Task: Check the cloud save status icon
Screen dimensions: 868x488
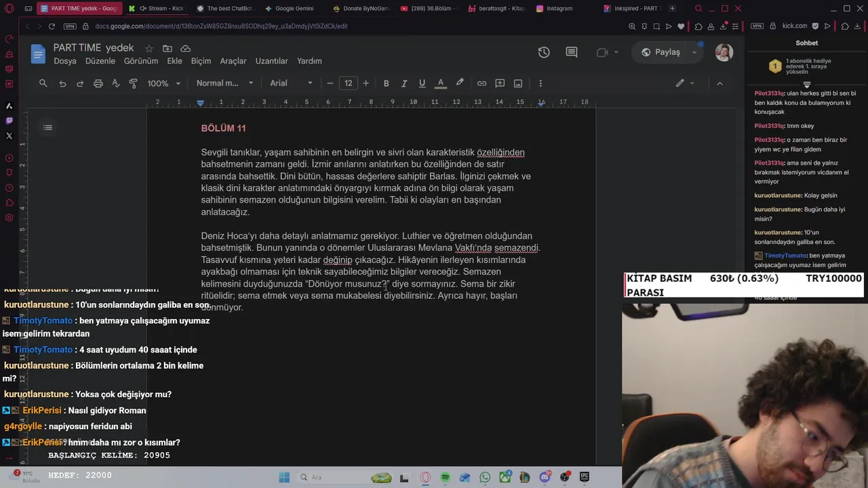Action: coord(186,49)
